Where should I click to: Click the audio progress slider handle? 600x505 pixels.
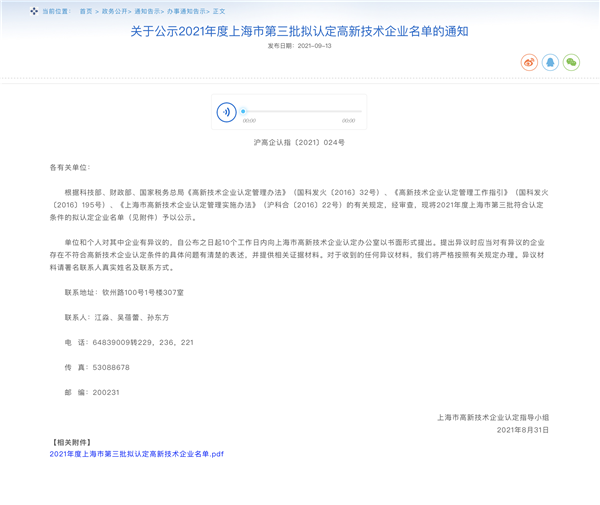[x=243, y=112]
